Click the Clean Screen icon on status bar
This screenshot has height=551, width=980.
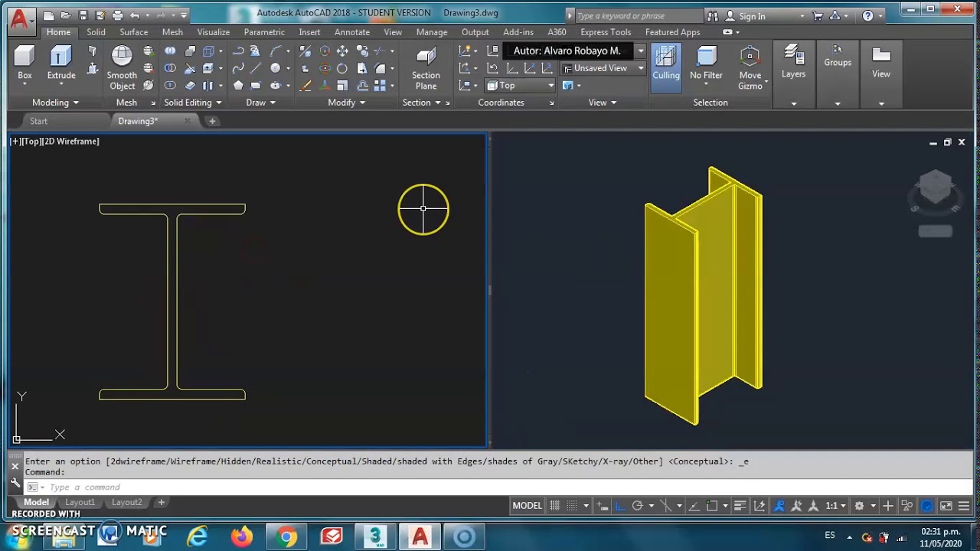[946, 506]
